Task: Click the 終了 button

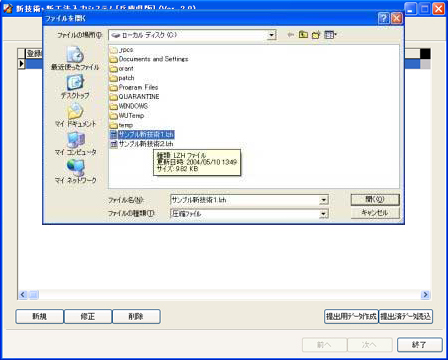Action: [x=420, y=345]
